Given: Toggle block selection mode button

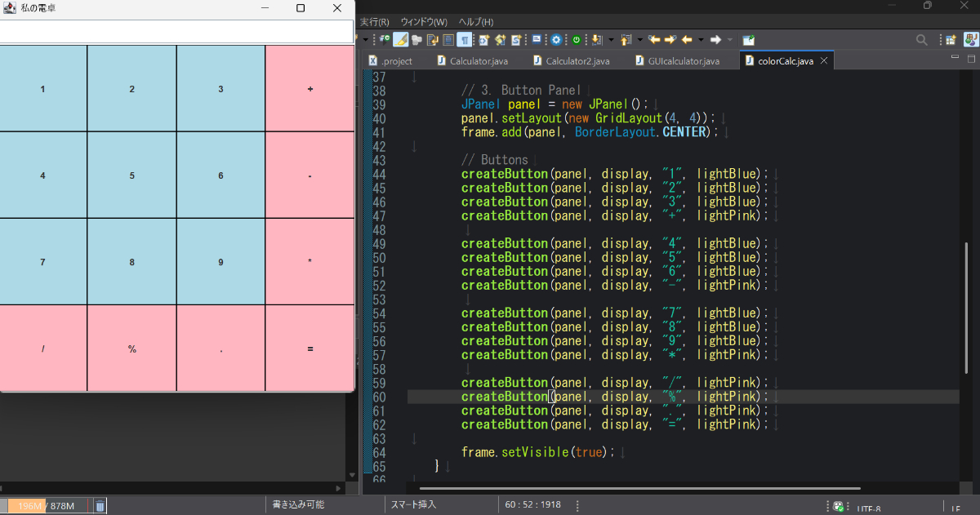Looking at the screenshot, I should coord(448,39).
